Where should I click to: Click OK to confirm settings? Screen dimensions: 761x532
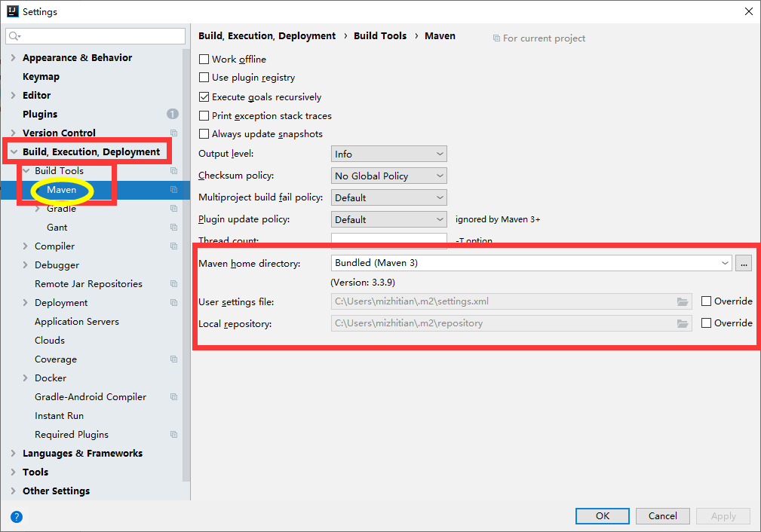pos(603,516)
